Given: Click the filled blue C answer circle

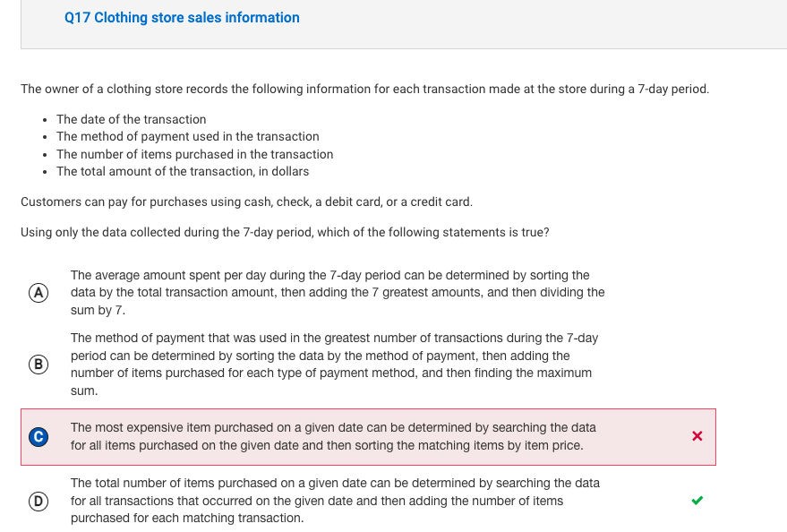Looking at the screenshot, I should tap(38, 437).
